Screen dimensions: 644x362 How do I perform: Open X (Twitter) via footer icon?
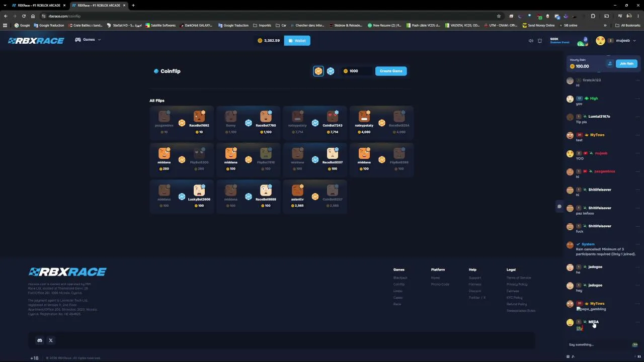tap(51, 340)
